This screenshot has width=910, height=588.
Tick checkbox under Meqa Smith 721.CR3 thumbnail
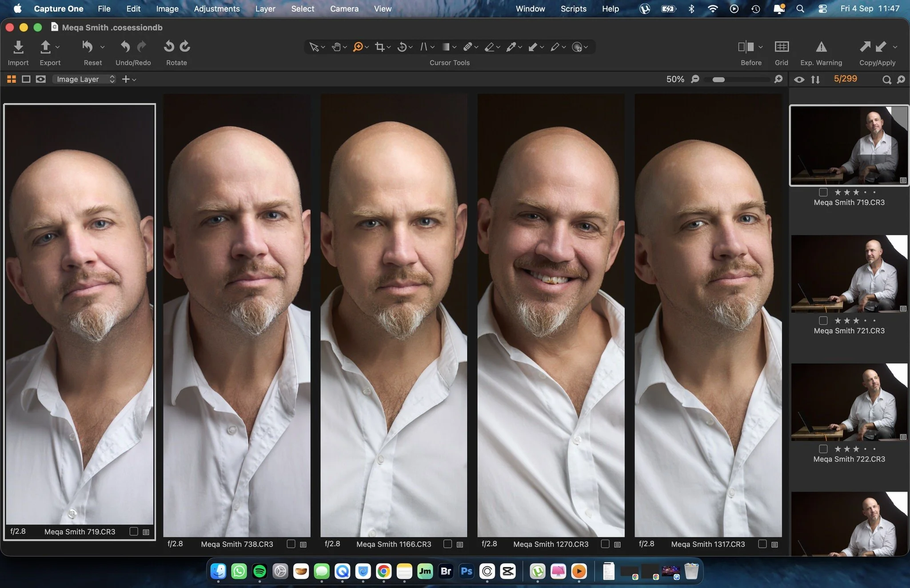[823, 321]
